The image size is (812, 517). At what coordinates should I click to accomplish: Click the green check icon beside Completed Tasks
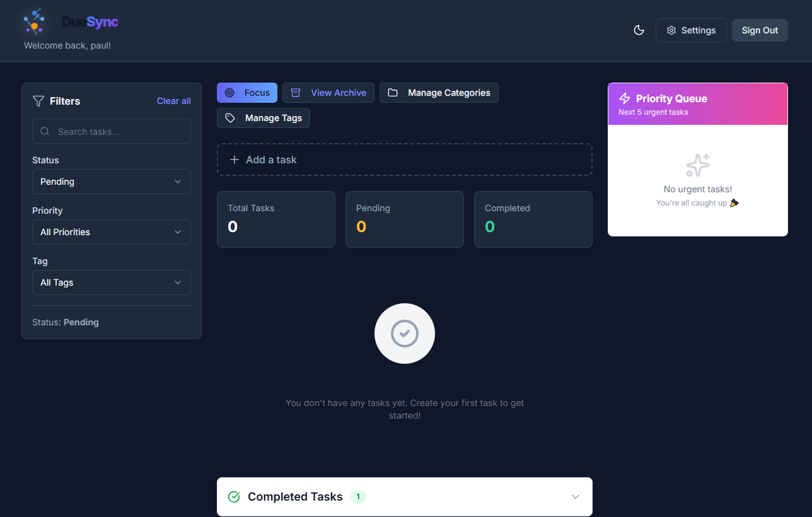pos(234,497)
